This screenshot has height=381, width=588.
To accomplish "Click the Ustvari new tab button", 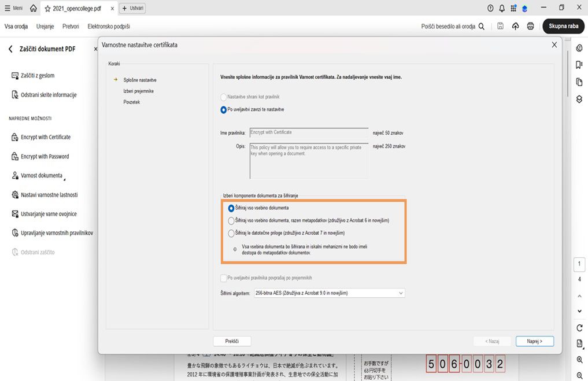I will [132, 8].
